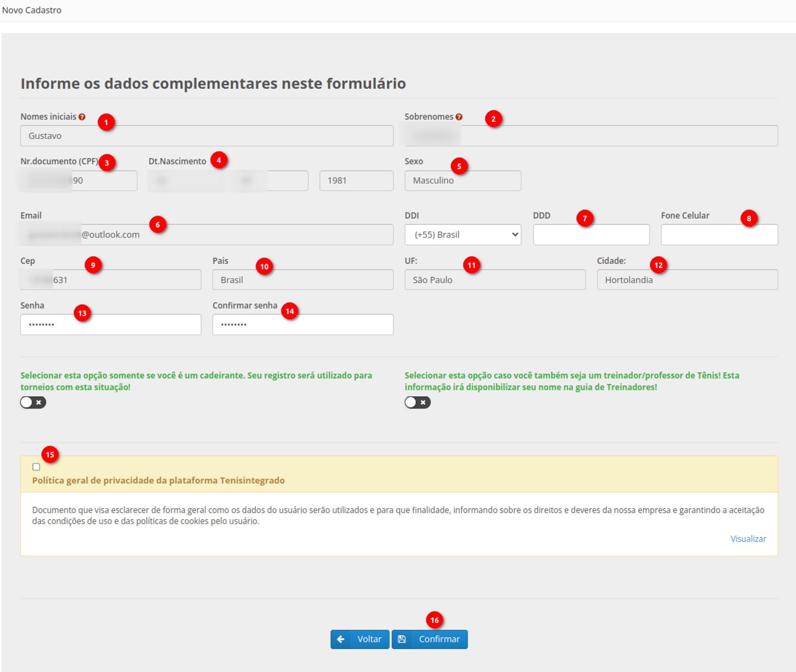Click the save disk icon on Confirmar

point(402,639)
